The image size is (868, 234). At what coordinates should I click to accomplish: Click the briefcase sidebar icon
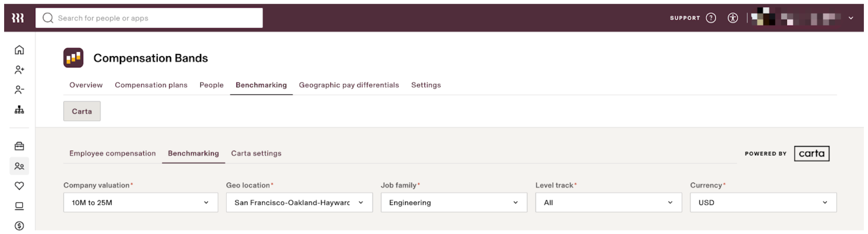(19, 146)
